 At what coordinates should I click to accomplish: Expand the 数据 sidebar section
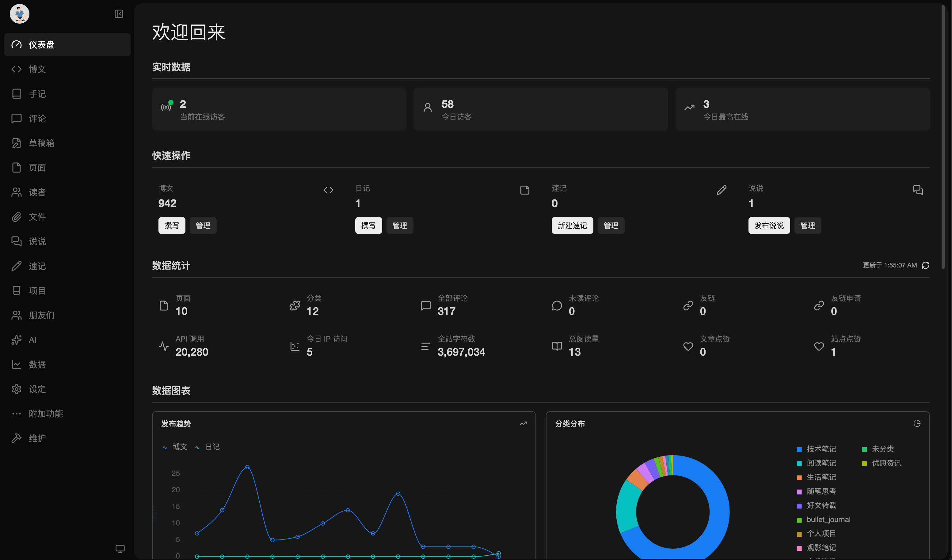(x=37, y=364)
